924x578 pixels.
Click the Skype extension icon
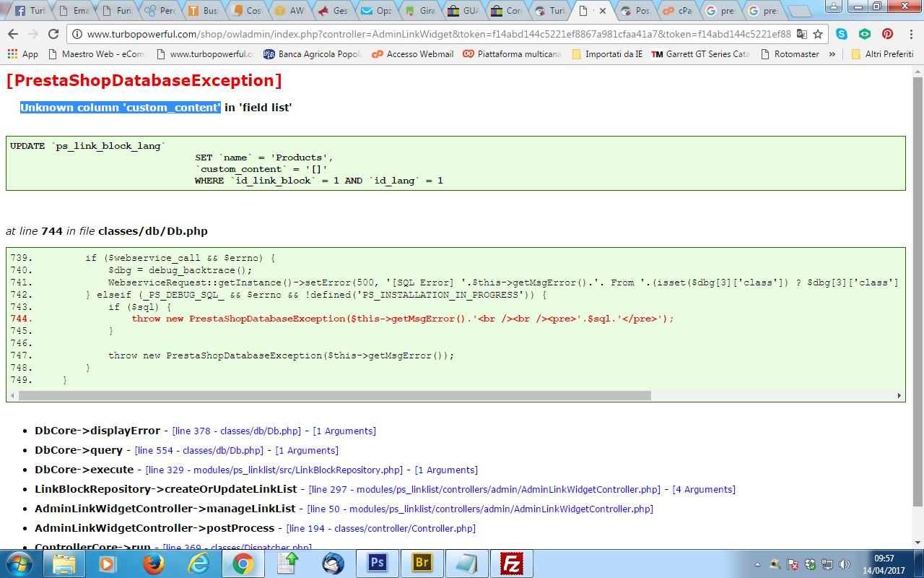pyautogui.click(x=842, y=34)
